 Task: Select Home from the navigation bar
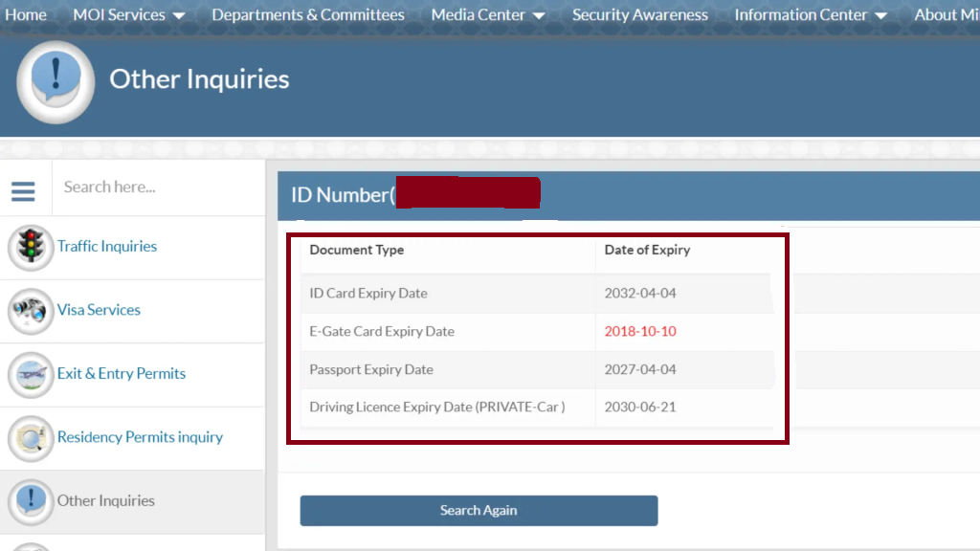[x=26, y=14]
